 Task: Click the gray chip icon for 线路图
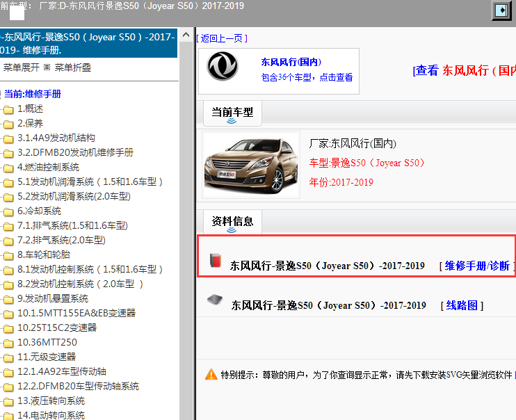point(215,300)
